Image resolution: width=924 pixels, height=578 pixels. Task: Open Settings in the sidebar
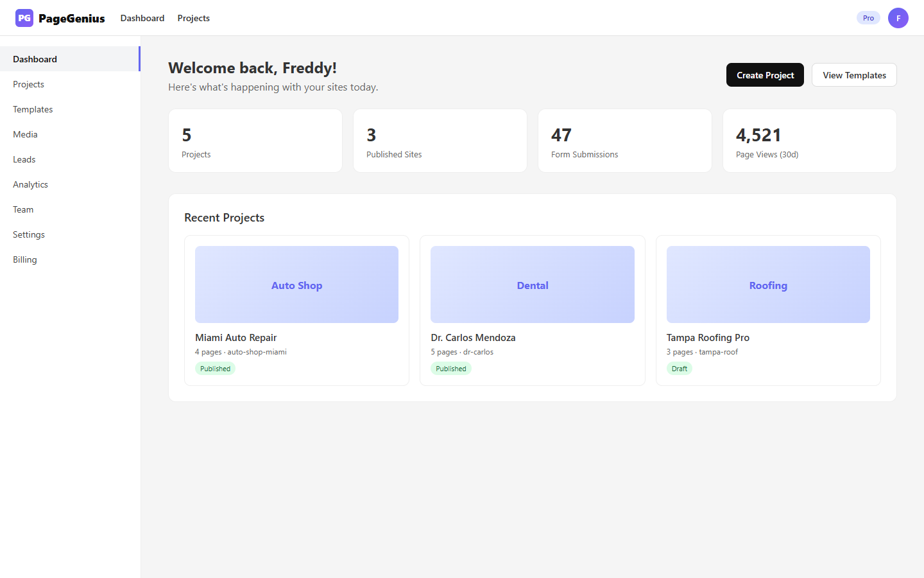point(70,234)
